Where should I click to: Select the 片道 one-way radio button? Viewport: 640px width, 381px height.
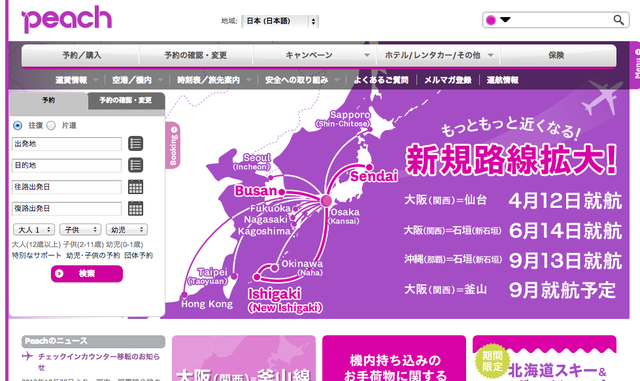[x=51, y=125]
